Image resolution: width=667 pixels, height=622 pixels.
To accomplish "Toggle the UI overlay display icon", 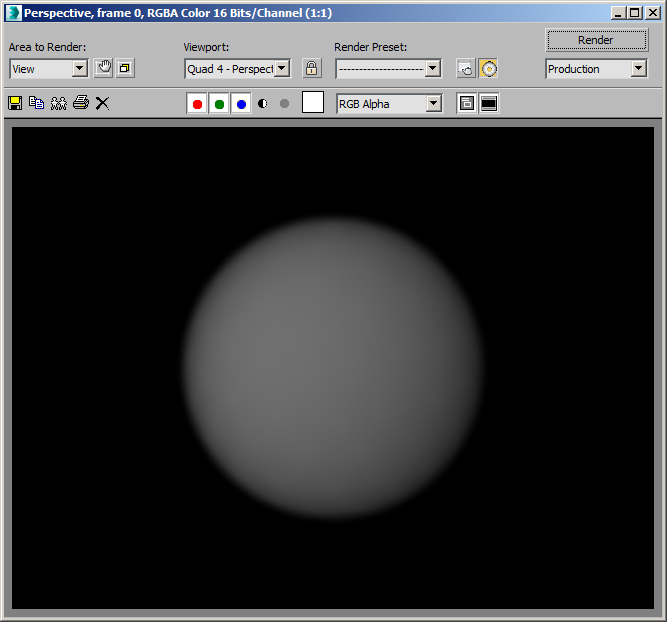I will click(x=467, y=103).
